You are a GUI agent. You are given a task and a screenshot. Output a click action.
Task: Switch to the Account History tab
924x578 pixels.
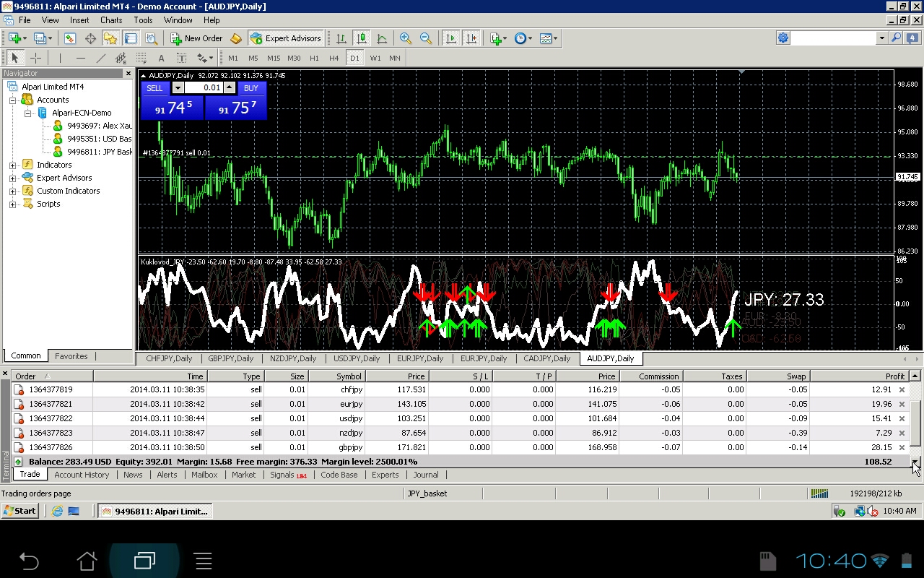pos(82,475)
